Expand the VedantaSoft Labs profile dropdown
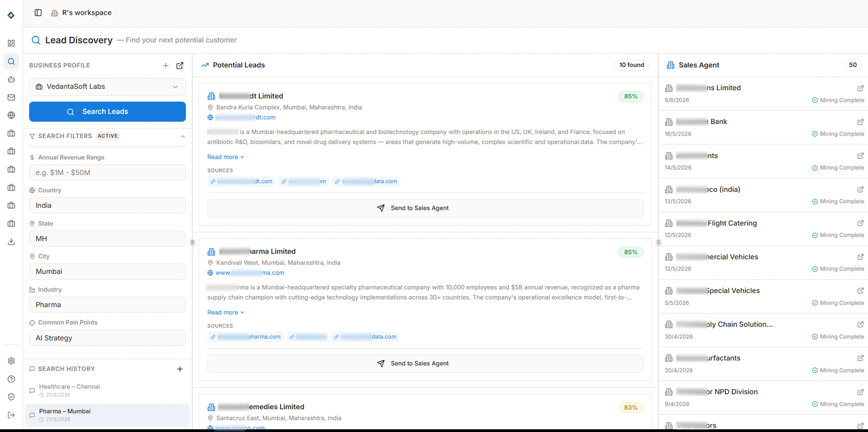This screenshot has width=868, height=432. pos(107,87)
